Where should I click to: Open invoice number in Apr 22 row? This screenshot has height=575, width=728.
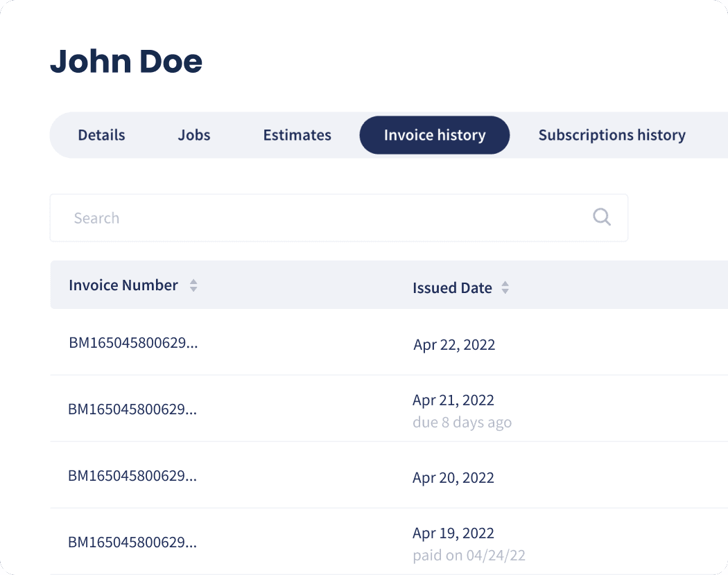pos(133,342)
